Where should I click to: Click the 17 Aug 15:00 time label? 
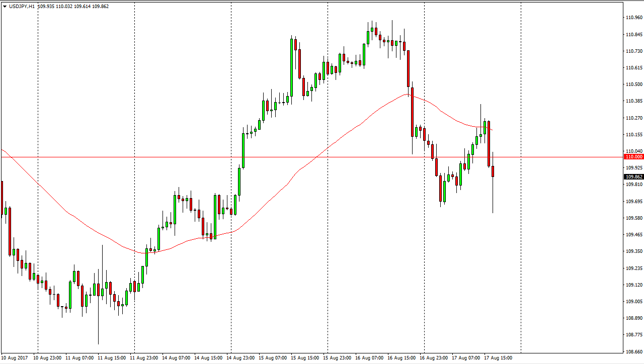499,358
